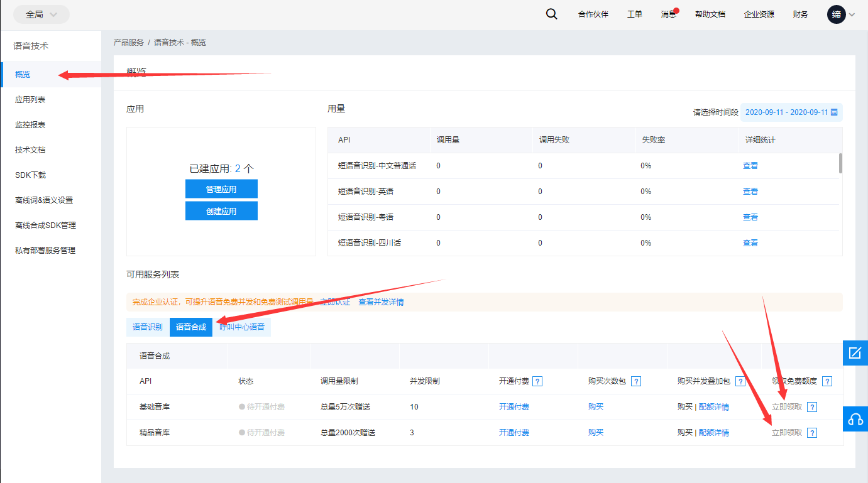Expand the 全局 region dropdown

pos(41,14)
